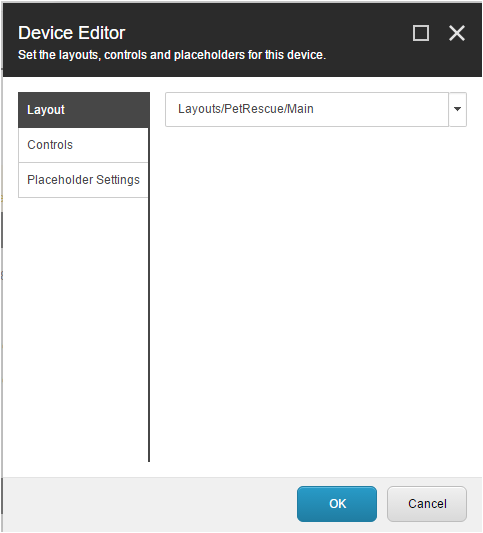Expand the layout list via small triangle

click(458, 109)
